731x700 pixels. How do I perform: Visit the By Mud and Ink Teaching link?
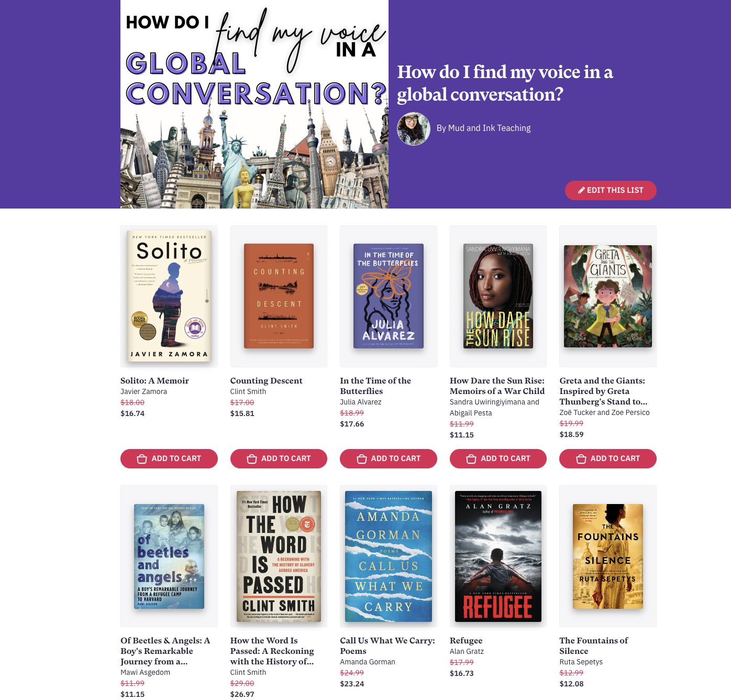pyautogui.click(x=483, y=128)
